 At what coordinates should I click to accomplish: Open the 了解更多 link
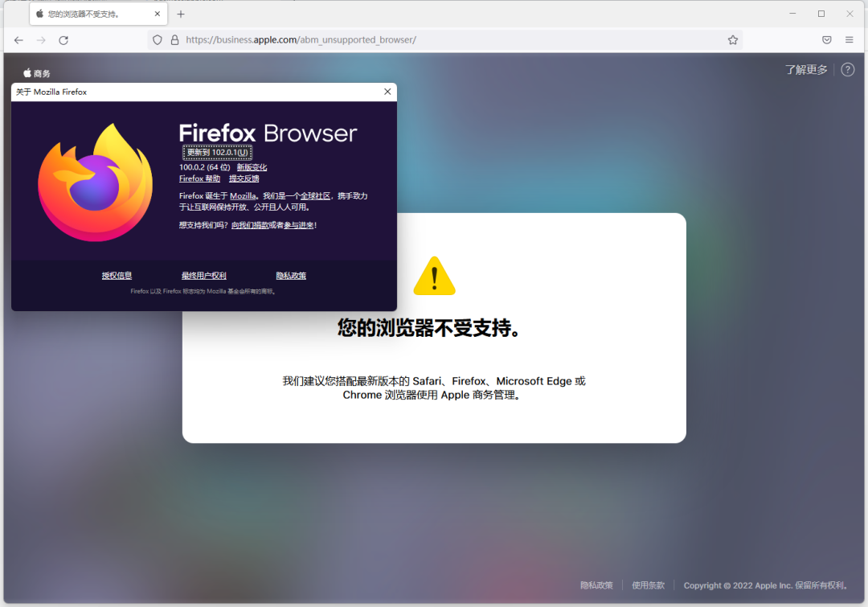[805, 69]
